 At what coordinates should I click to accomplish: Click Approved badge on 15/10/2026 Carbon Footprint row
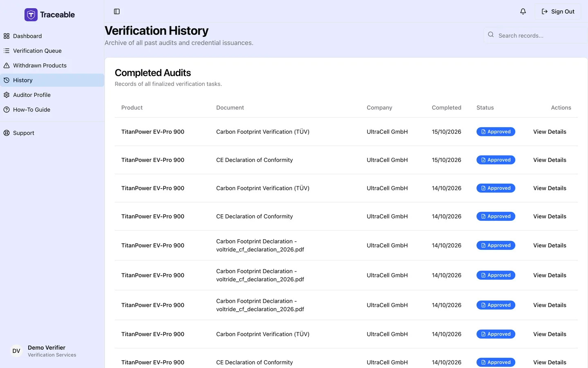point(496,132)
